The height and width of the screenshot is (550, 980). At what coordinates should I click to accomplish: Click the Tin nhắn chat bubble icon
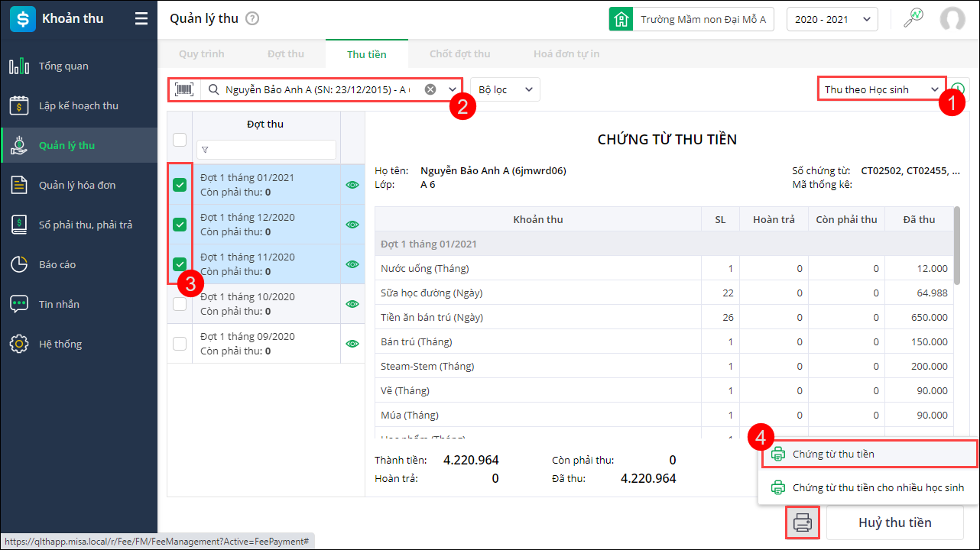click(19, 304)
